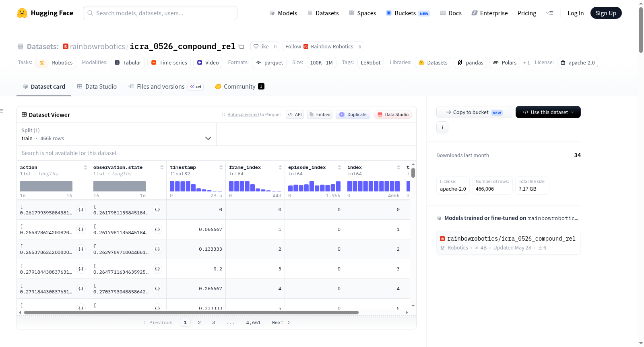Open the API button in Dataset Viewer
The image size is (644, 347).
pyautogui.click(x=295, y=114)
